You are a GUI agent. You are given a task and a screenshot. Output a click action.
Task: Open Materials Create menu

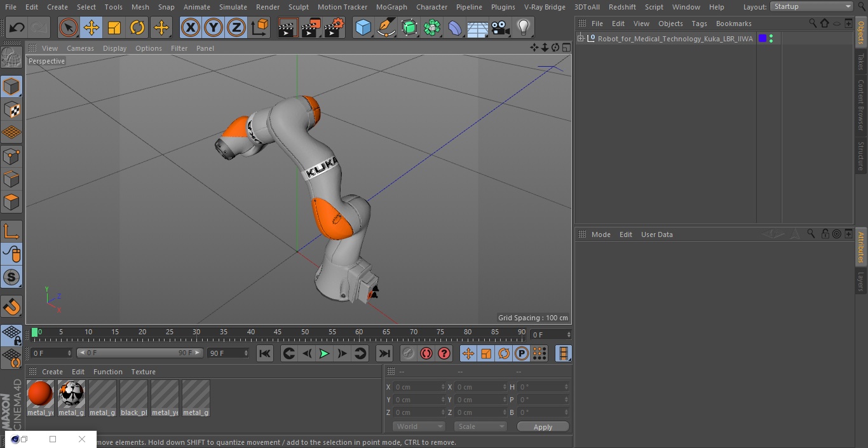52,372
